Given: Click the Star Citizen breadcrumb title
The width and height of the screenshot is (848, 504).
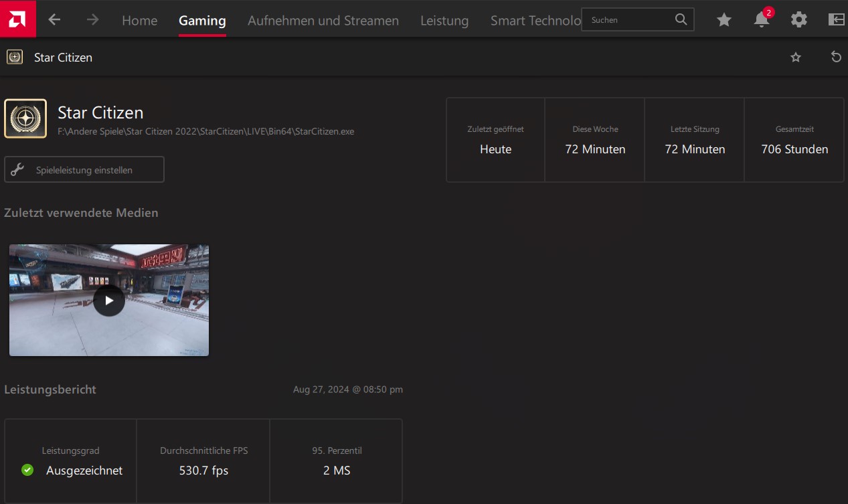Looking at the screenshot, I should click(63, 58).
